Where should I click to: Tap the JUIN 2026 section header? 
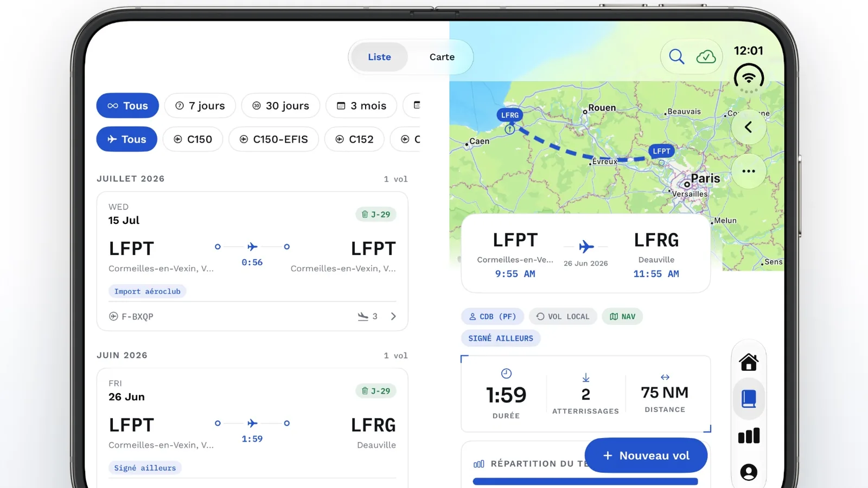(x=122, y=355)
